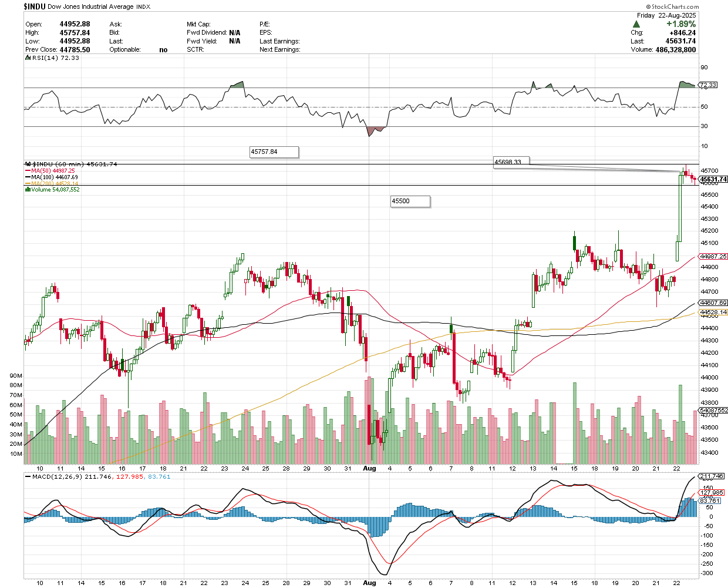Click the EPS label

(x=265, y=33)
